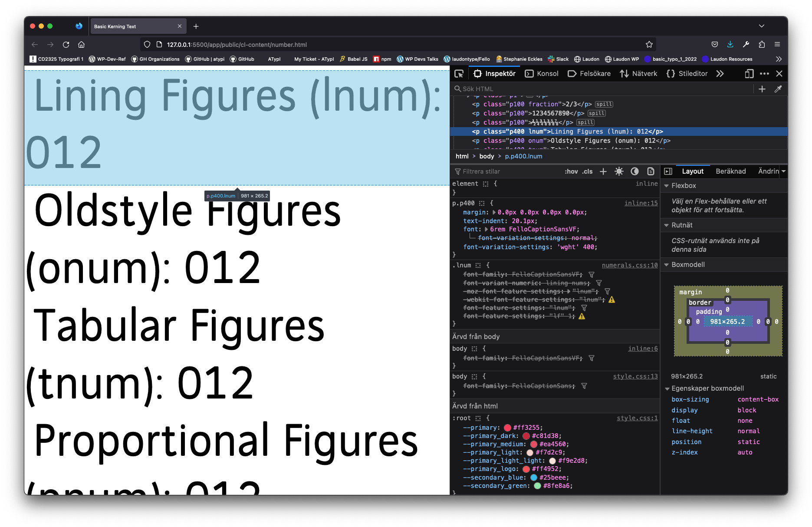Image resolution: width=812 pixels, height=527 pixels.
Task: Toggle dark color scheme simulation icon
Action: [634, 171]
